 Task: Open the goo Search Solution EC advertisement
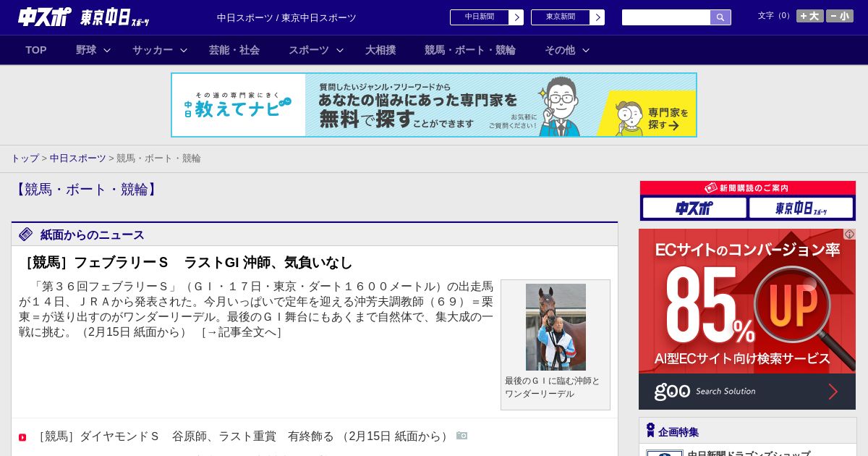click(x=747, y=319)
